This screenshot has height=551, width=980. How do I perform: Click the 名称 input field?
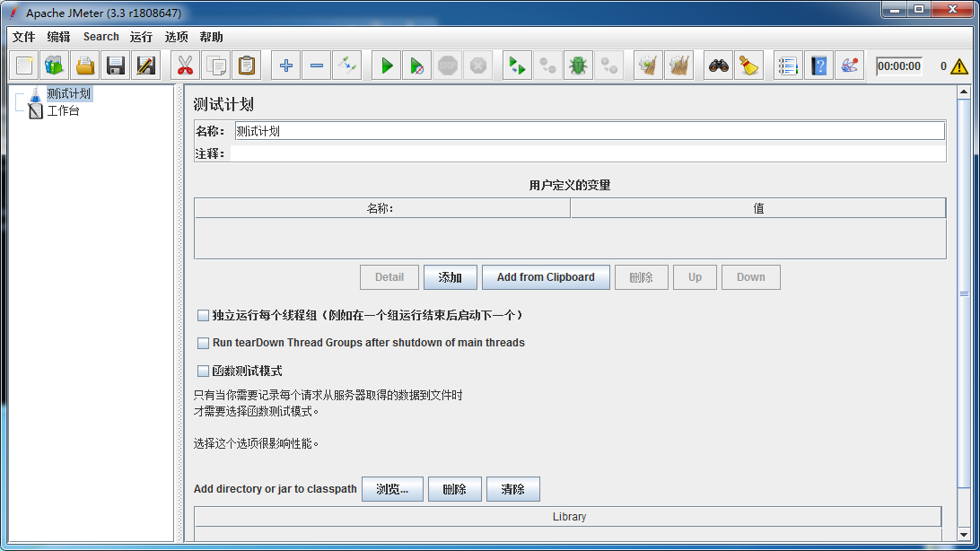[x=590, y=131]
